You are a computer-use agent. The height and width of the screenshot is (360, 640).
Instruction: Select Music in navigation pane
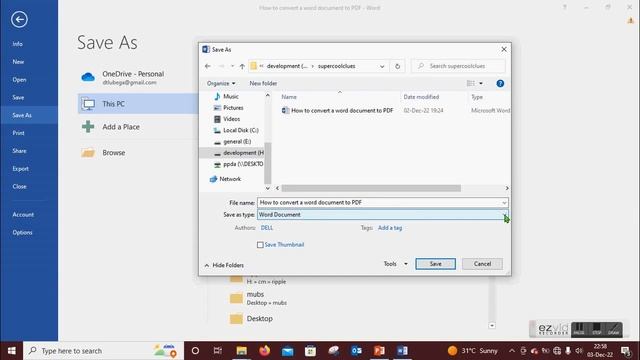pos(231,96)
